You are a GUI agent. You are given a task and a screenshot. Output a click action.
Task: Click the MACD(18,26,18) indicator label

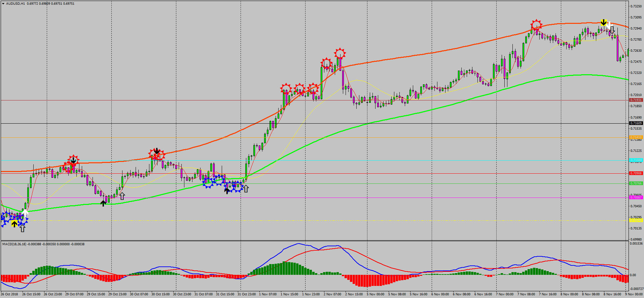click(x=14, y=244)
